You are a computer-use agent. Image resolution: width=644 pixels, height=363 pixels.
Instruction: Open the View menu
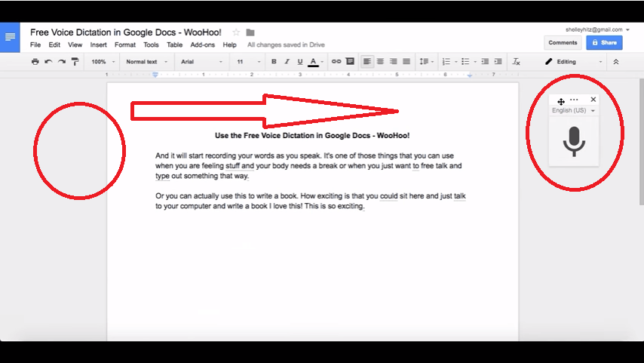[x=75, y=45]
